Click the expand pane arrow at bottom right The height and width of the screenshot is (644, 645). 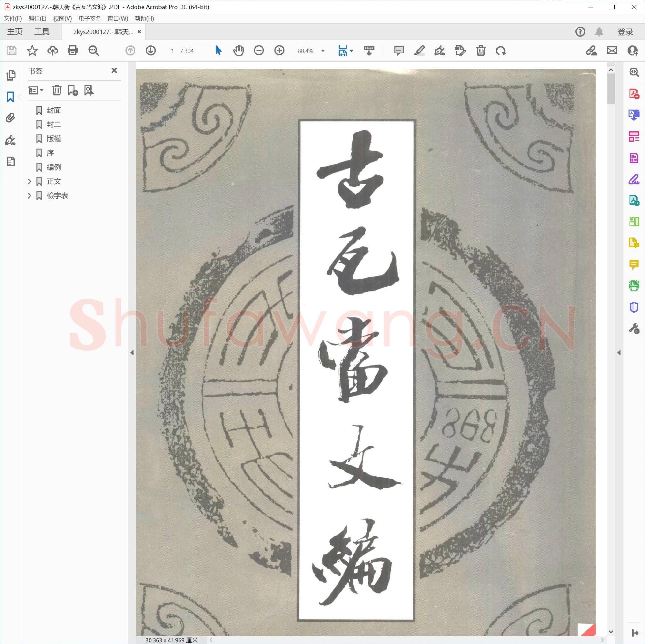(635, 633)
